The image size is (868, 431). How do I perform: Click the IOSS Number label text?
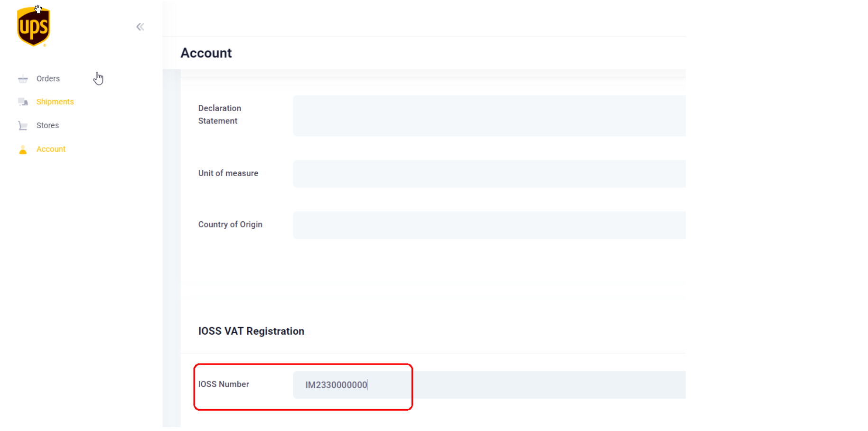pos(224,384)
